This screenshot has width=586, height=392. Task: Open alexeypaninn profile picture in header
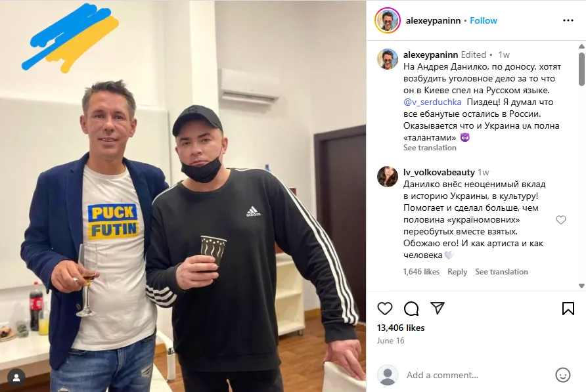[x=388, y=20]
